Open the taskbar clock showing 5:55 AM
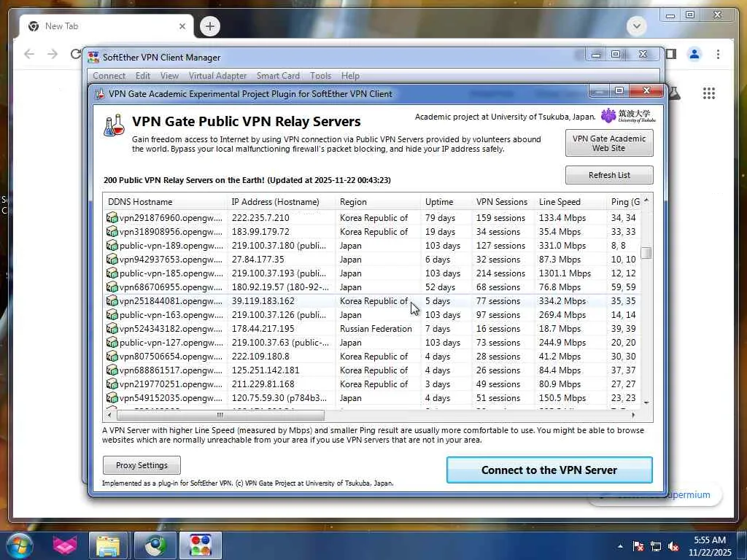The height and width of the screenshot is (560, 747). pyautogui.click(x=710, y=546)
